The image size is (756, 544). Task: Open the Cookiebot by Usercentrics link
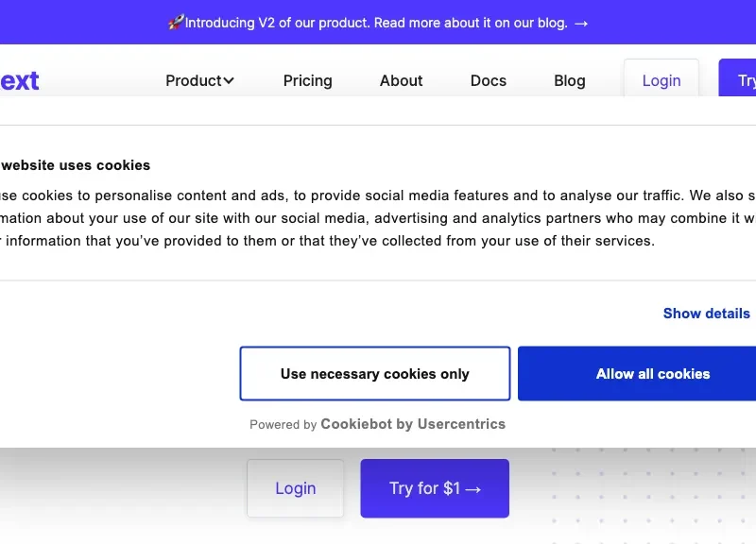(413, 424)
